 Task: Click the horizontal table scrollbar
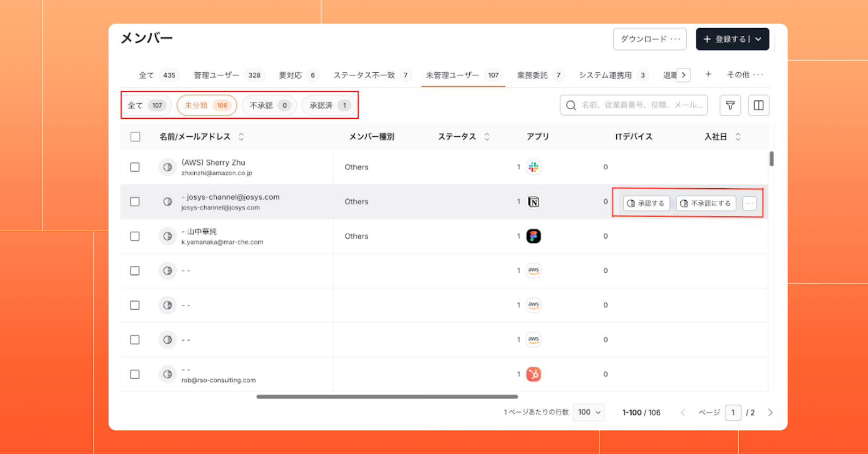point(387,397)
